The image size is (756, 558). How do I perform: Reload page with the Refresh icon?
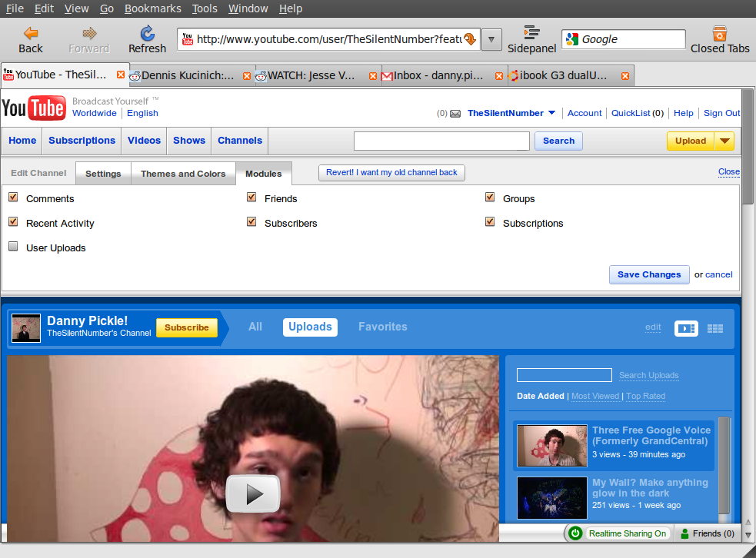coord(147,33)
